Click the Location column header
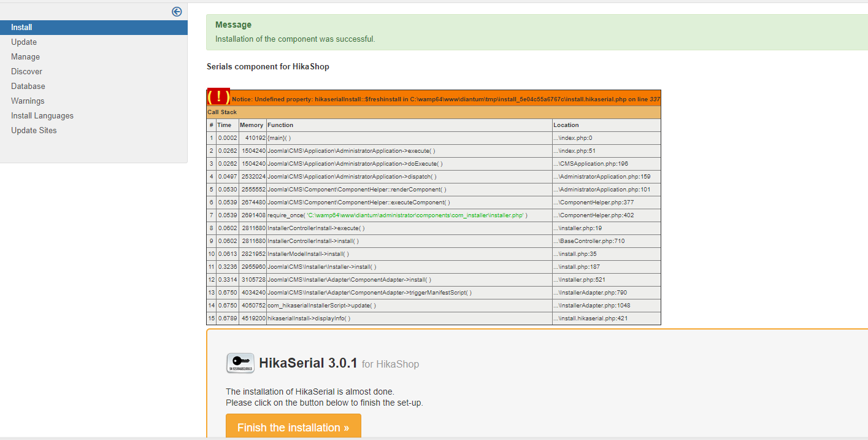 607,125
